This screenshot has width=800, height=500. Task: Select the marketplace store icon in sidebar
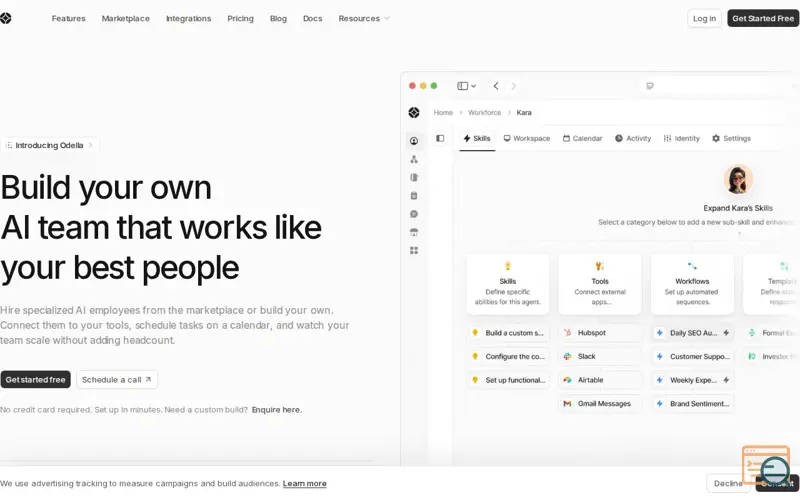coord(414,232)
